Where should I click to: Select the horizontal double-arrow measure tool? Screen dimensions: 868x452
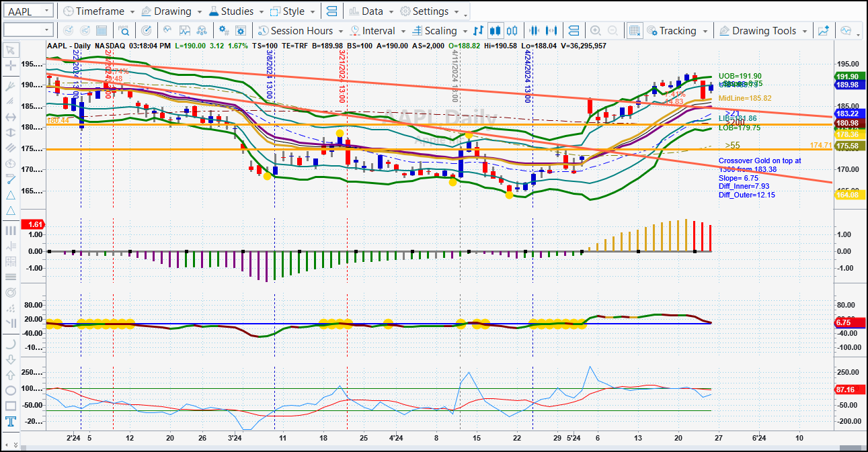(x=11, y=117)
